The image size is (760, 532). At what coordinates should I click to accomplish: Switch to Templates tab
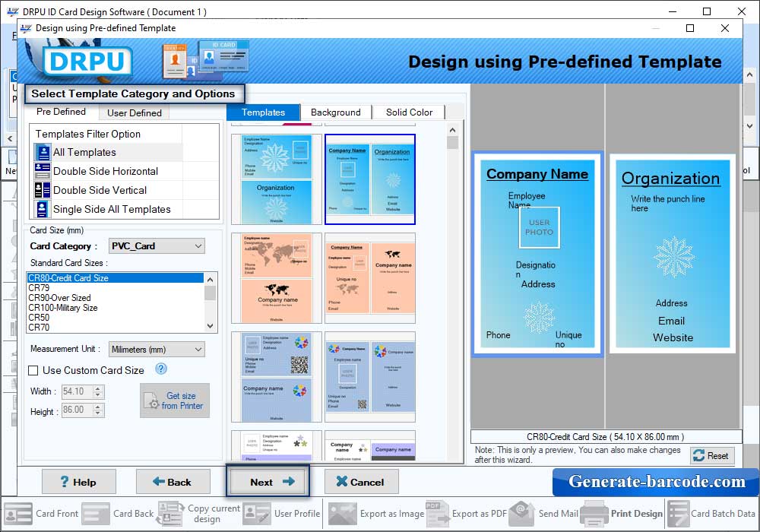(263, 112)
